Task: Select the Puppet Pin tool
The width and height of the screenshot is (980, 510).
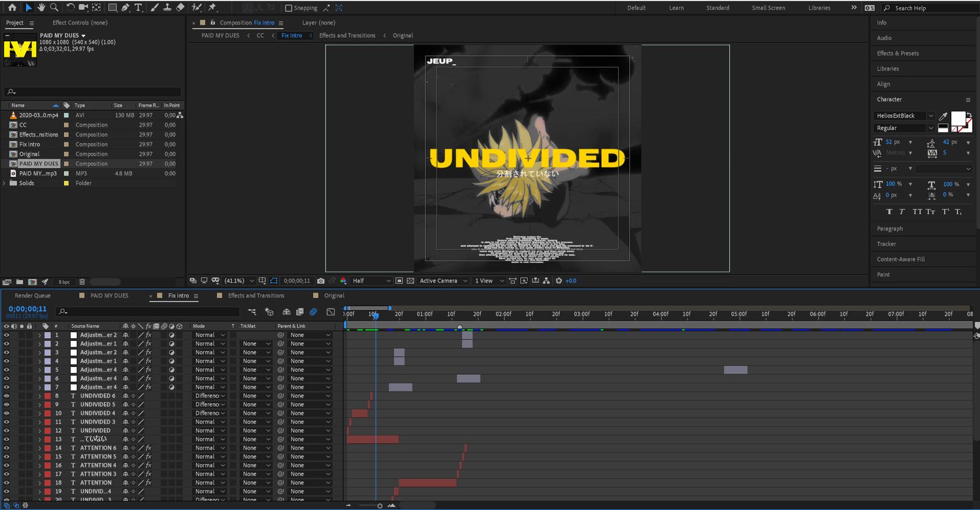Action: coord(212,7)
